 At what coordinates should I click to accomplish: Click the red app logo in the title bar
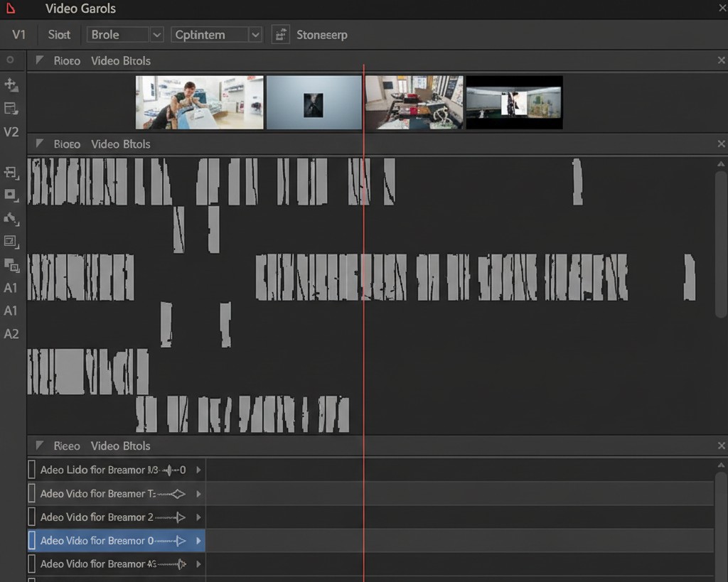pyautogui.click(x=10, y=9)
